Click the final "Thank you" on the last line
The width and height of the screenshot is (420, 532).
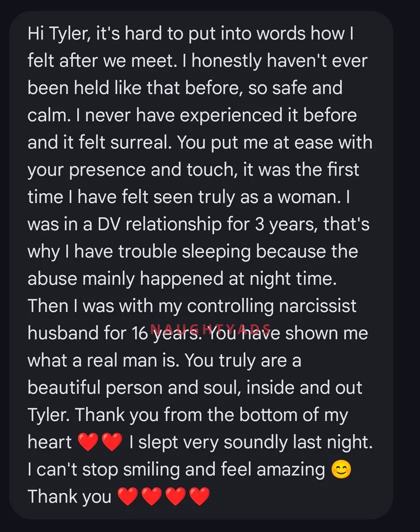click(x=69, y=497)
